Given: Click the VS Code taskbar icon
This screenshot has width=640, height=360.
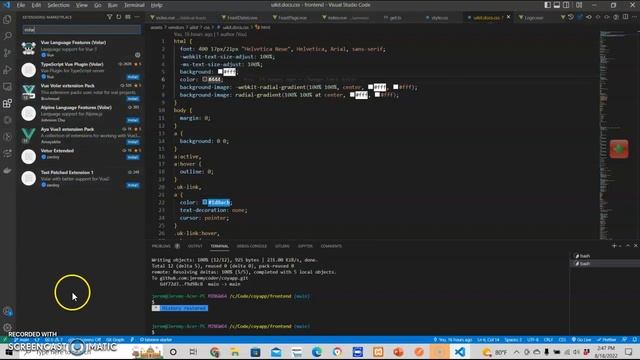Looking at the screenshot, I should [x=460, y=352].
